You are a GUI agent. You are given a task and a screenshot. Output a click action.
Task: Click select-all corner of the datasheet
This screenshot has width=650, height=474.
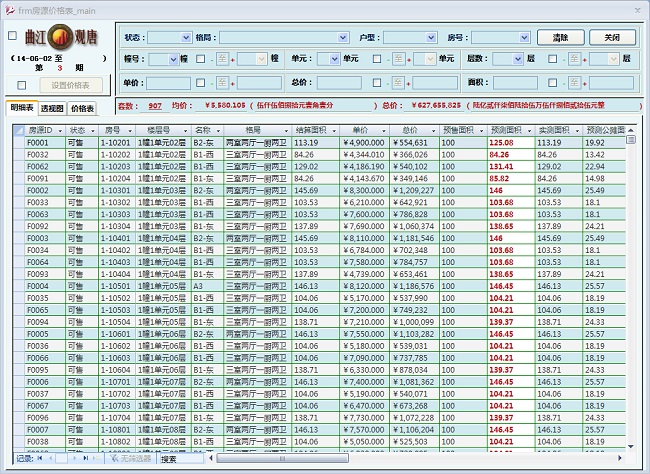[x=18, y=130]
